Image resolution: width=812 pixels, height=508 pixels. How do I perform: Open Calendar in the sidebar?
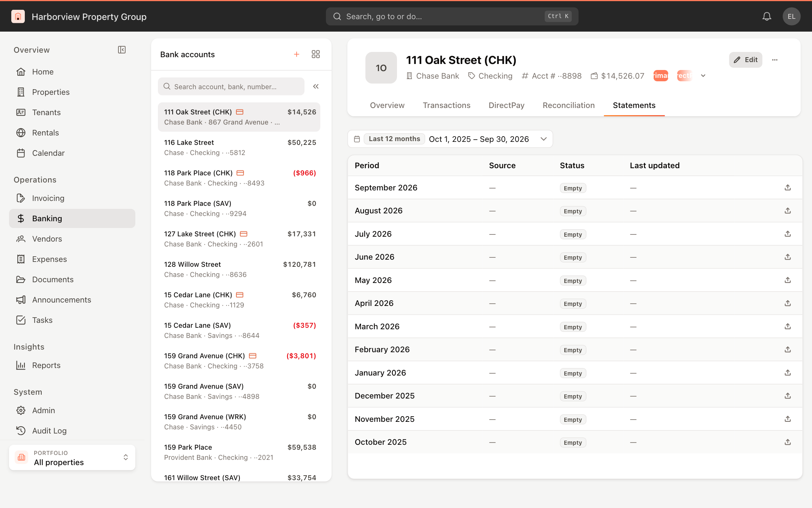pyautogui.click(x=72, y=153)
